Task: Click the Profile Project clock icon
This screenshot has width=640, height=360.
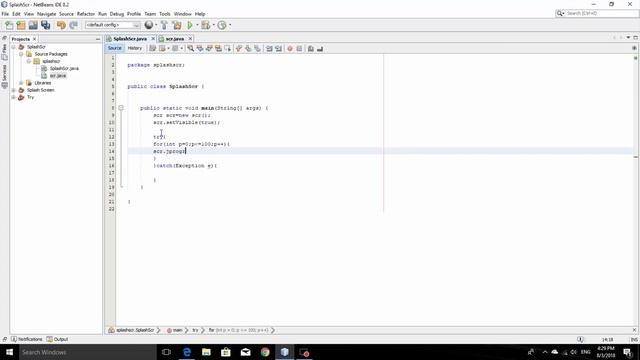Action: click(222, 25)
